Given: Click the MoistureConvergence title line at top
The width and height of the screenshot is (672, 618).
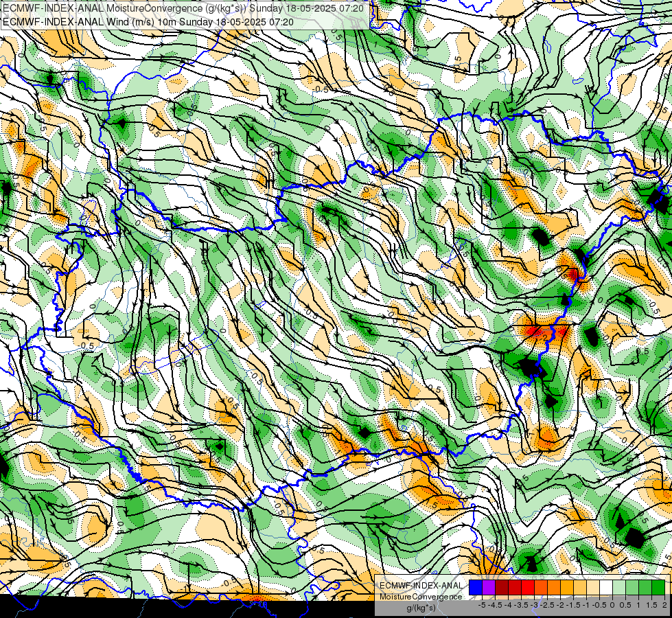Looking at the screenshot, I should pos(184,8).
